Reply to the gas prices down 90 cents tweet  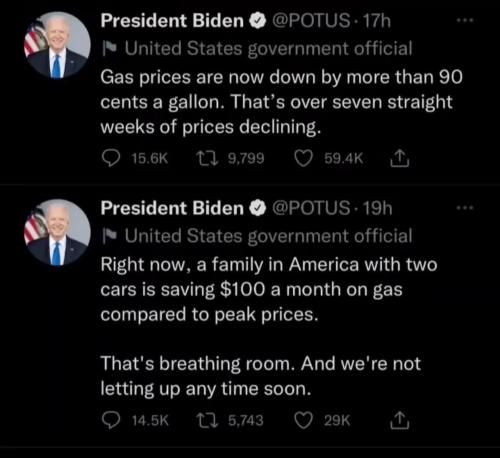110,158
